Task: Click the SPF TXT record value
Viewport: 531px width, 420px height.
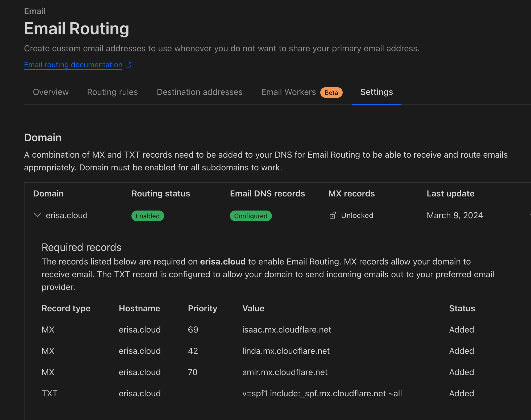Action: [322, 393]
